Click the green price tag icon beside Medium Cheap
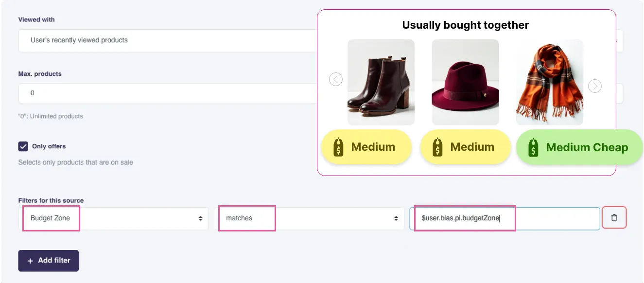 tap(534, 147)
